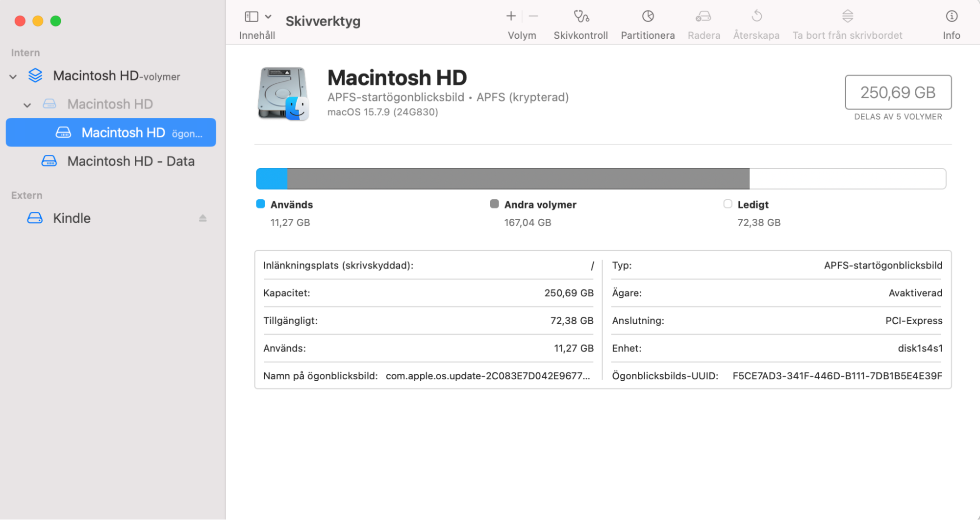
Task: Click the Volym toolbar label
Action: tap(522, 35)
